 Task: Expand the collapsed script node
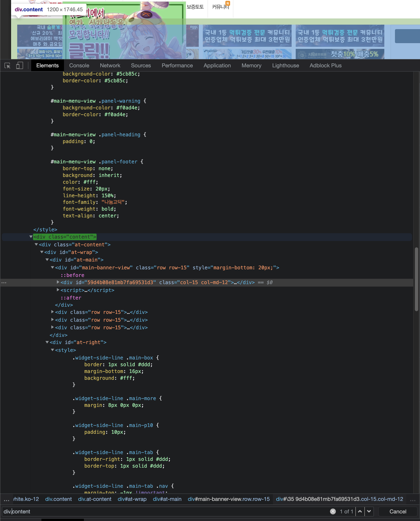coord(58,290)
